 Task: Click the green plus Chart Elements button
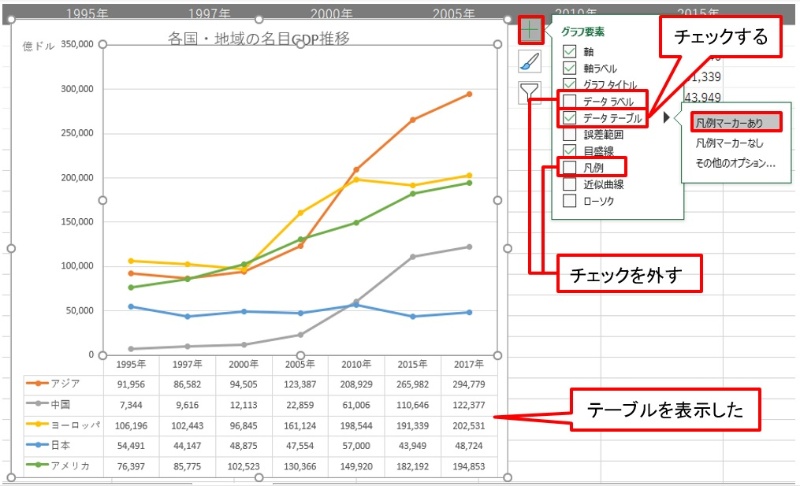click(x=531, y=29)
